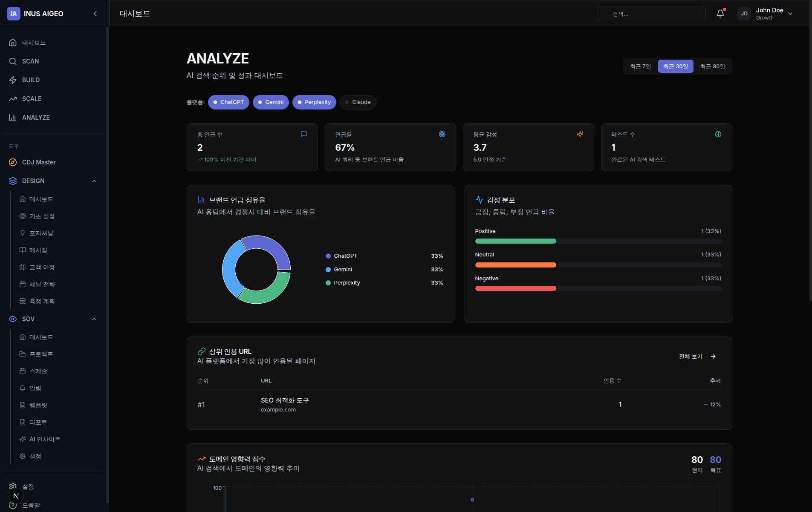Open the example.com SEO 최적화 도구 entry

(x=284, y=404)
